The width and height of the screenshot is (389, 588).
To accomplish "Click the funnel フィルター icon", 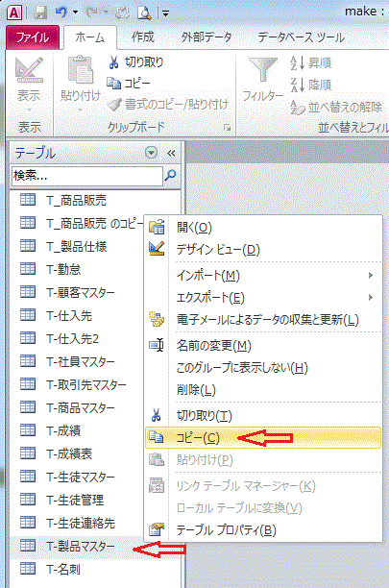I will click(x=263, y=70).
